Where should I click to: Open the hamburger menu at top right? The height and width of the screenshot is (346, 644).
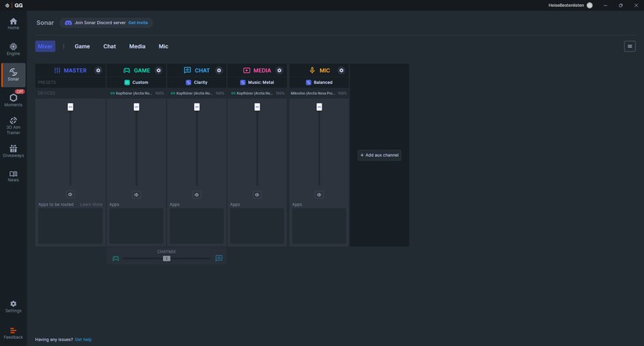[630, 46]
